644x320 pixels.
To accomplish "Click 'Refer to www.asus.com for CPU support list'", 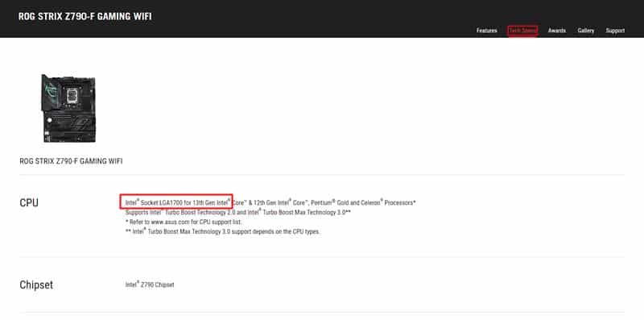I will tap(184, 222).
